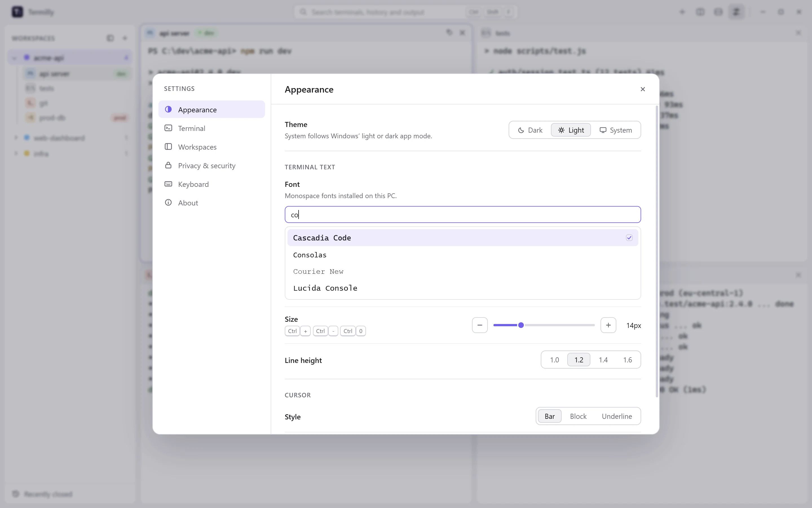The width and height of the screenshot is (812, 508).
Task: Open the Keyboard settings section
Action: pos(212,184)
